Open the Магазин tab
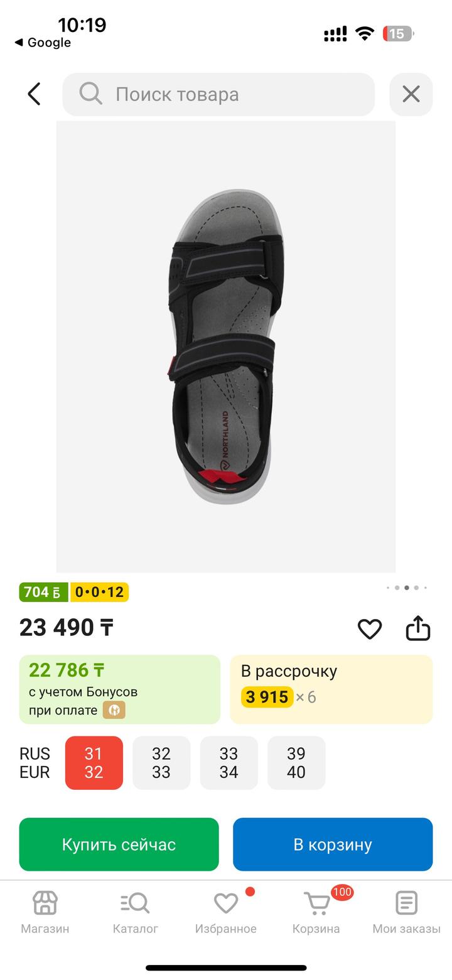452x980 pixels. (45, 912)
